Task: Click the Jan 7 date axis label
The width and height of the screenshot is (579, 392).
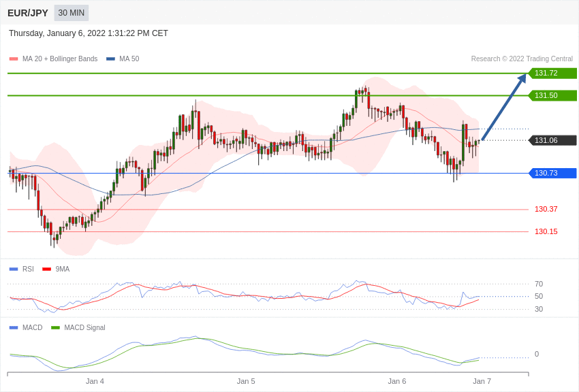Action: (x=482, y=381)
